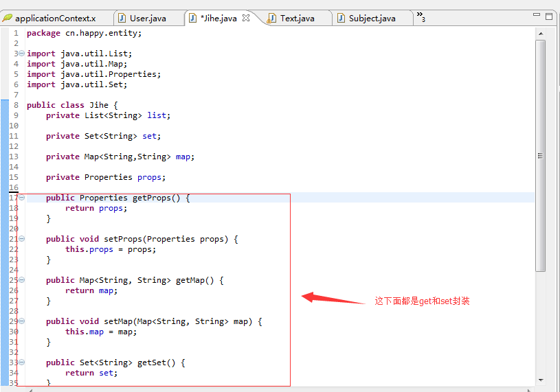This screenshot has height=392, width=560.
Task: Collapse the setProps method fold at line 21
Action: point(22,239)
